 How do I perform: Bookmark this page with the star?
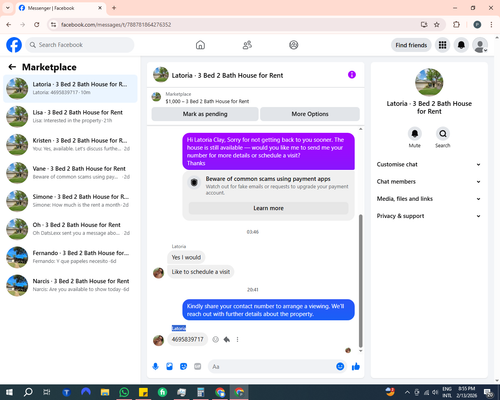pos(437,25)
